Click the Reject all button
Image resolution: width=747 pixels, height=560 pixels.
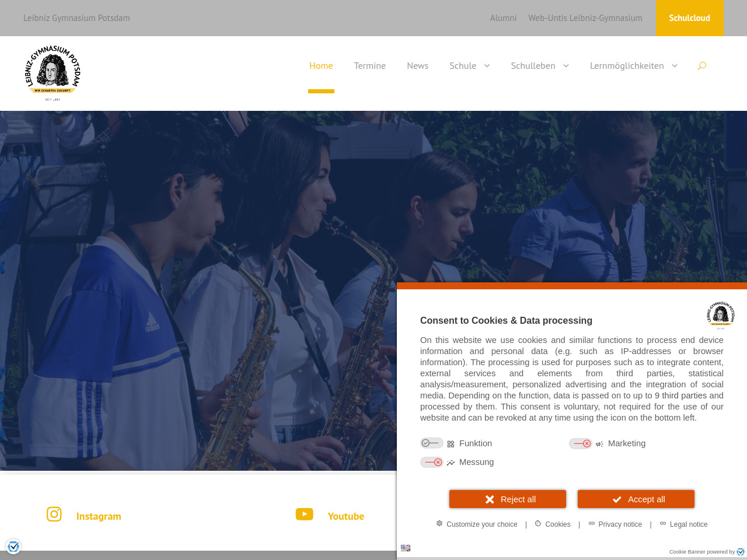508,499
